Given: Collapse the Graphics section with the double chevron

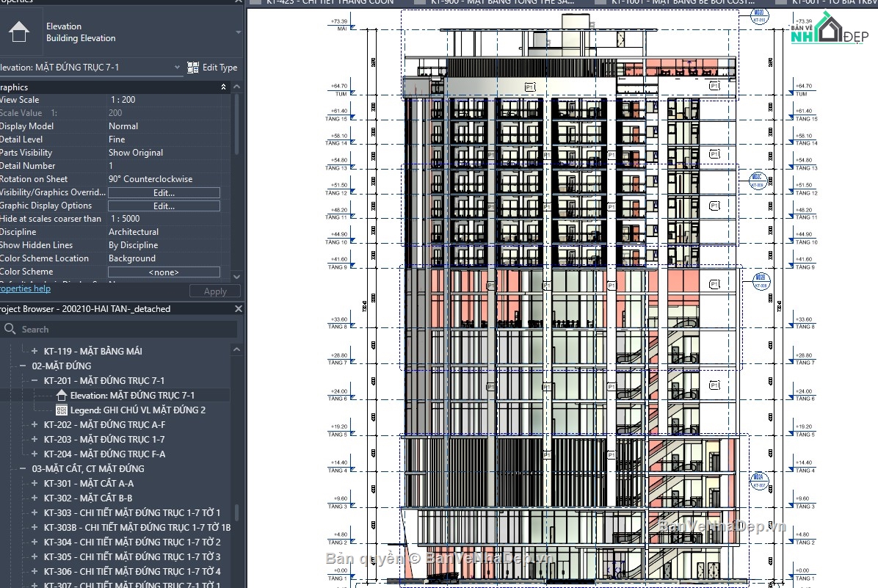Looking at the screenshot, I should (224, 87).
